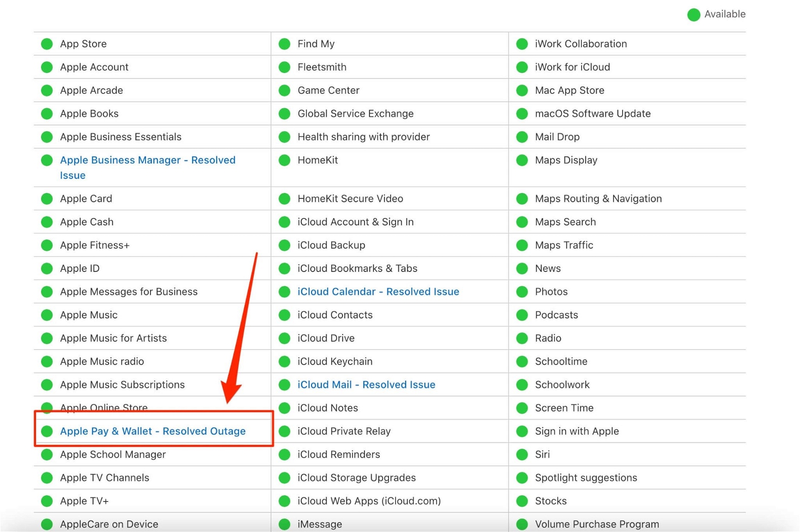
Task: Click the status dot beside Apple TV+
Action: (x=47, y=501)
